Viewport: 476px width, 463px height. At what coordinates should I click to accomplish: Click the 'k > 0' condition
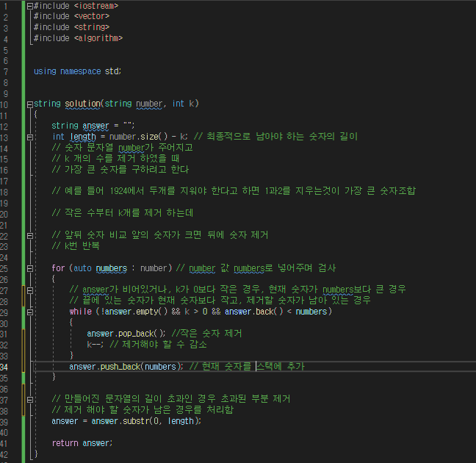click(196, 312)
